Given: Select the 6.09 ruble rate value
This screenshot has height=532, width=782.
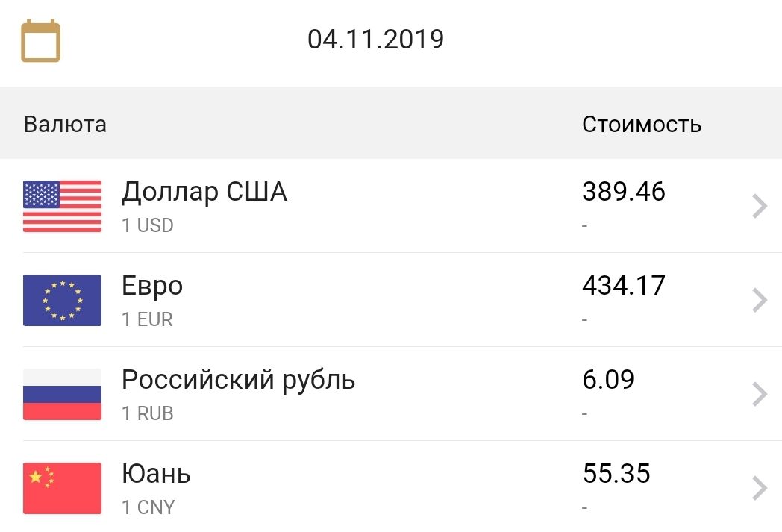Looking at the screenshot, I should click(608, 380).
